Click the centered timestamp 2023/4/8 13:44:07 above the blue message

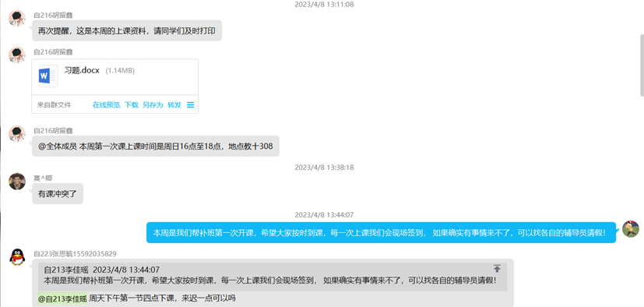[324, 214]
